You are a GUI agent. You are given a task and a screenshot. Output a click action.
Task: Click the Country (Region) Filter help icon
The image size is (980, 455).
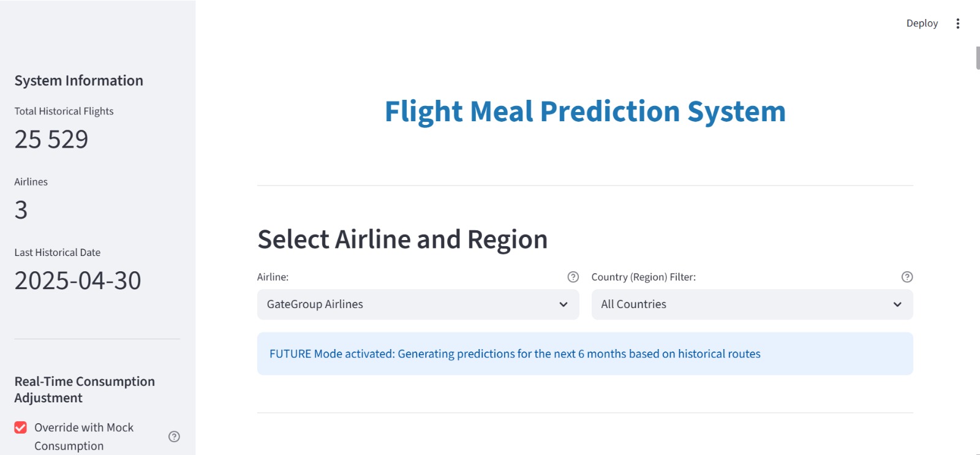click(907, 277)
